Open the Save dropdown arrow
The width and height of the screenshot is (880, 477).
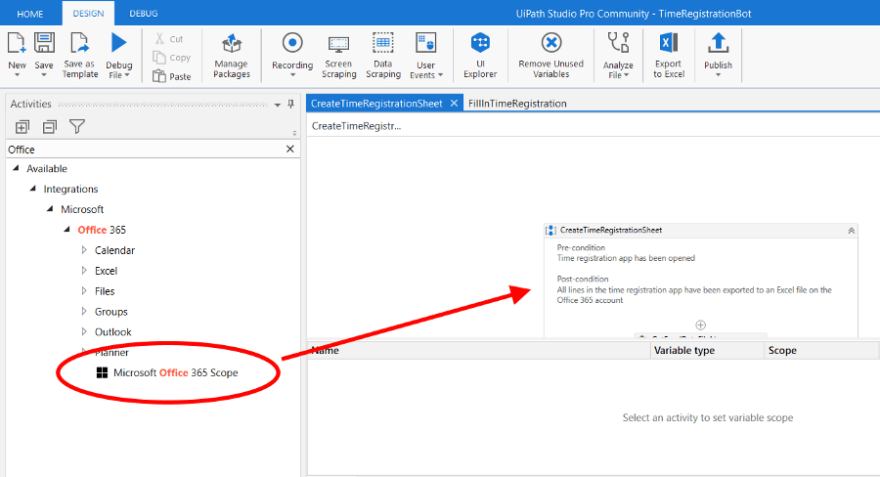[44, 75]
